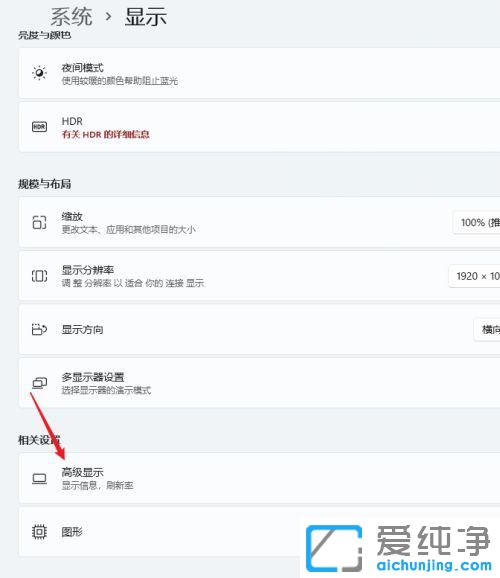Click 更改文本、应用和其他项目的大小 description

pos(128,229)
